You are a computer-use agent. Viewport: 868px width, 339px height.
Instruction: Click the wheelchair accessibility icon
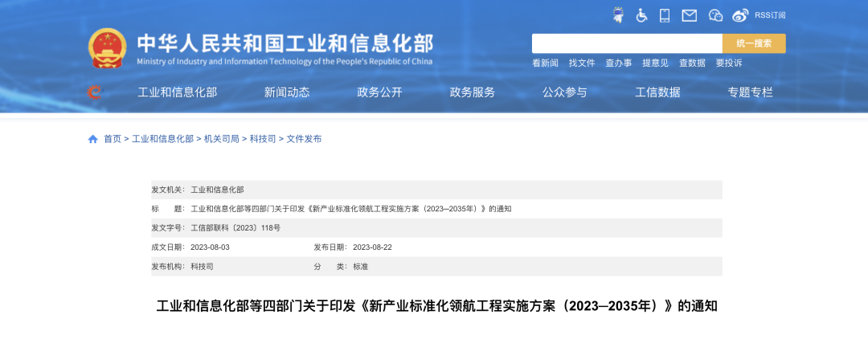tap(641, 15)
